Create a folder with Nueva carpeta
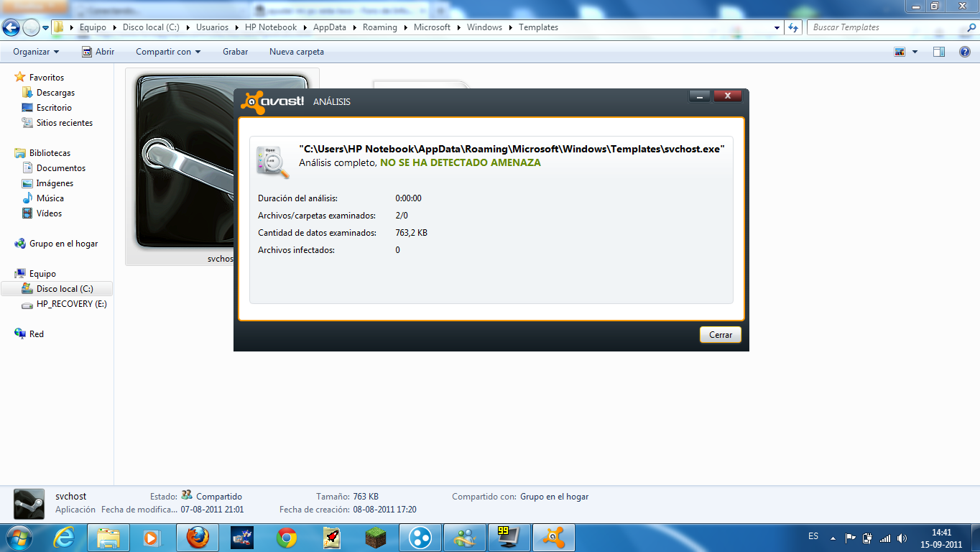The height and width of the screenshot is (552, 980). [297, 52]
